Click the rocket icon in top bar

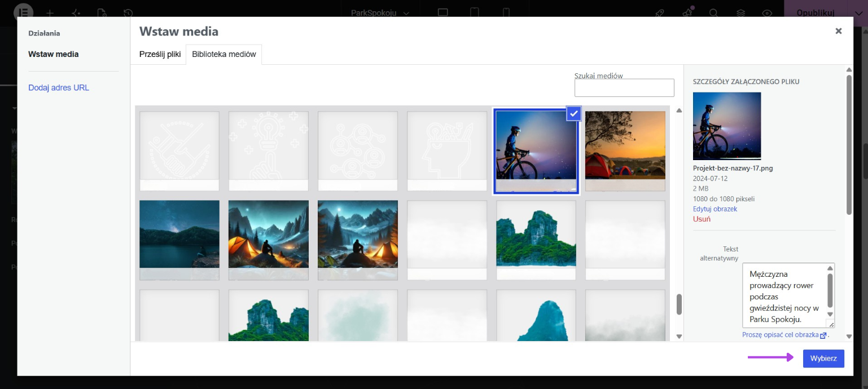pyautogui.click(x=659, y=12)
